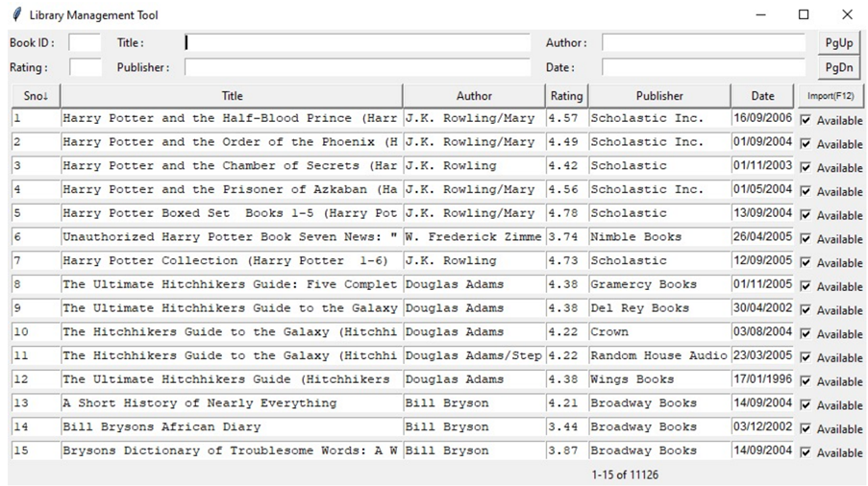Toggle Available checkbox for Prisoner of Azkaban

coord(806,192)
